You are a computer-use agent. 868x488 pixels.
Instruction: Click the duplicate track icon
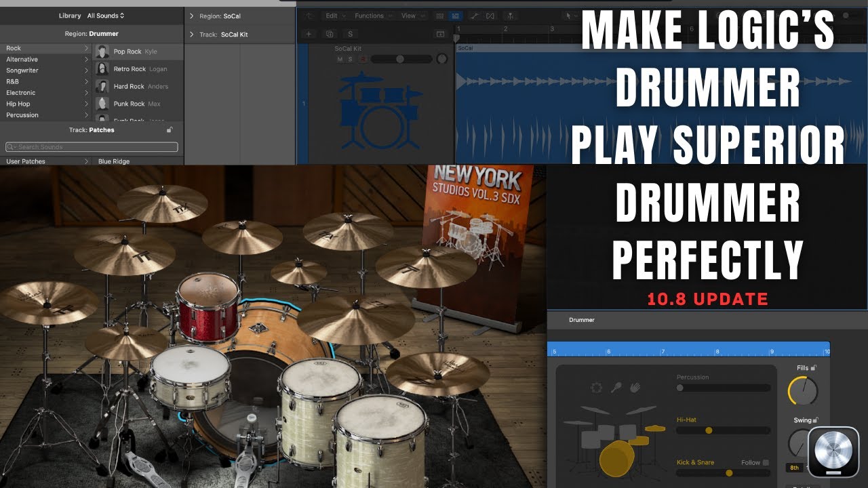[x=330, y=34]
